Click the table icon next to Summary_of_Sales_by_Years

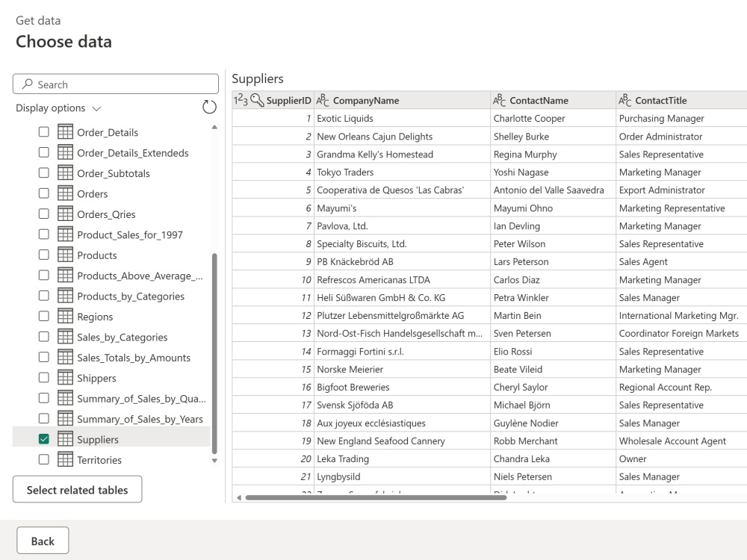tap(65, 419)
